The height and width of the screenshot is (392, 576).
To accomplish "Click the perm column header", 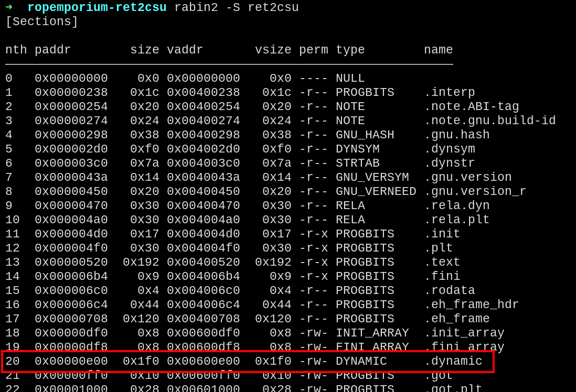I will tap(313, 50).
